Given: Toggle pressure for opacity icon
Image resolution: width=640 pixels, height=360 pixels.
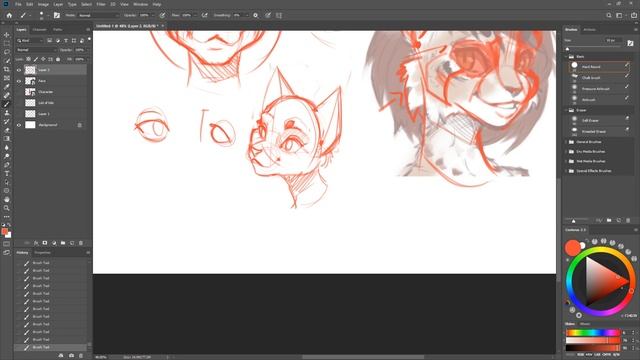Looking at the screenshot, I should coord(162,16).
